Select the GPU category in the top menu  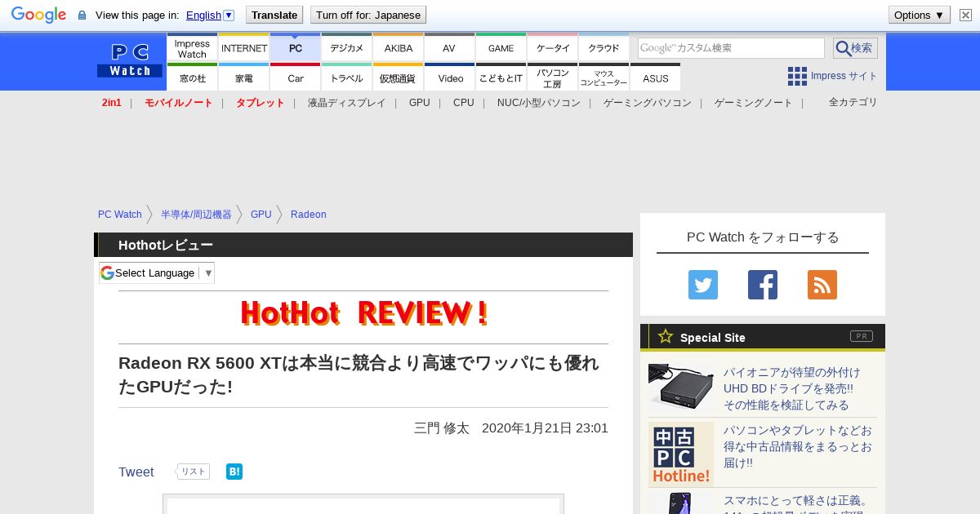click(x=419, y=103)
